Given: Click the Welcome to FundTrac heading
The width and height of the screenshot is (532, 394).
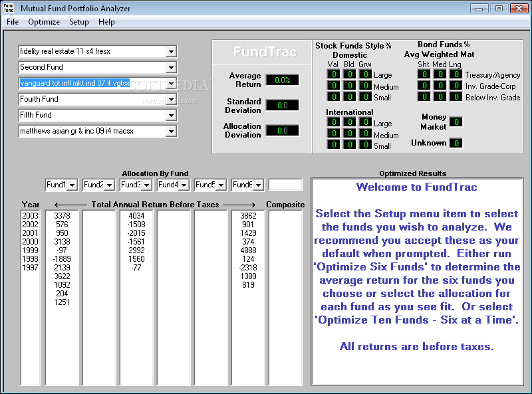Looking at the screenshot, I should pyautogui.click(x=417, y=187).
